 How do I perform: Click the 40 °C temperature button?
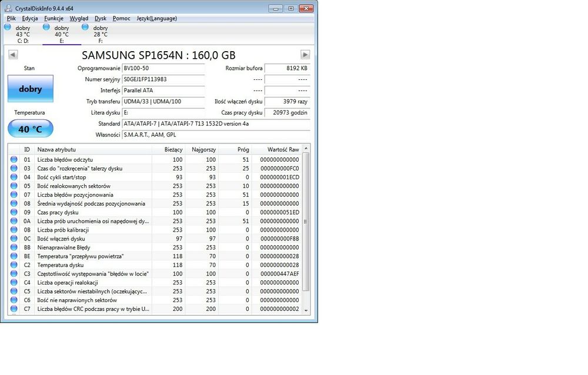(x=31, y=129)
